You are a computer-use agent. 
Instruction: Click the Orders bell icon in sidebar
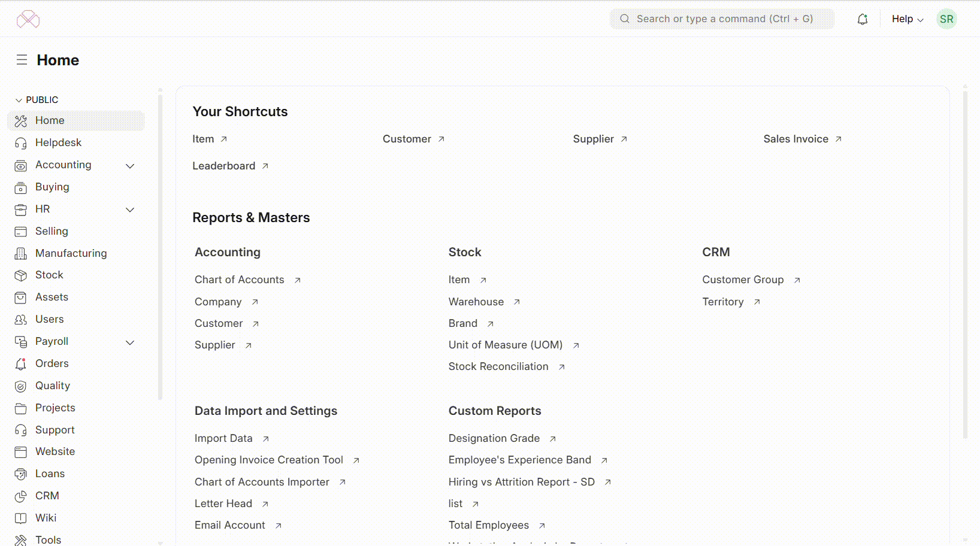pos(21,364)
